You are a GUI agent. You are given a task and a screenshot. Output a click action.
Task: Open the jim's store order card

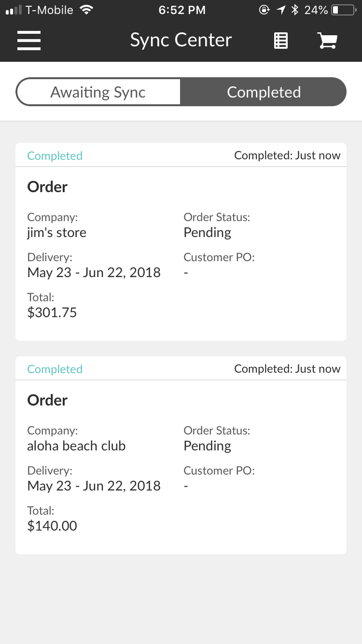(x=181, y=242)
